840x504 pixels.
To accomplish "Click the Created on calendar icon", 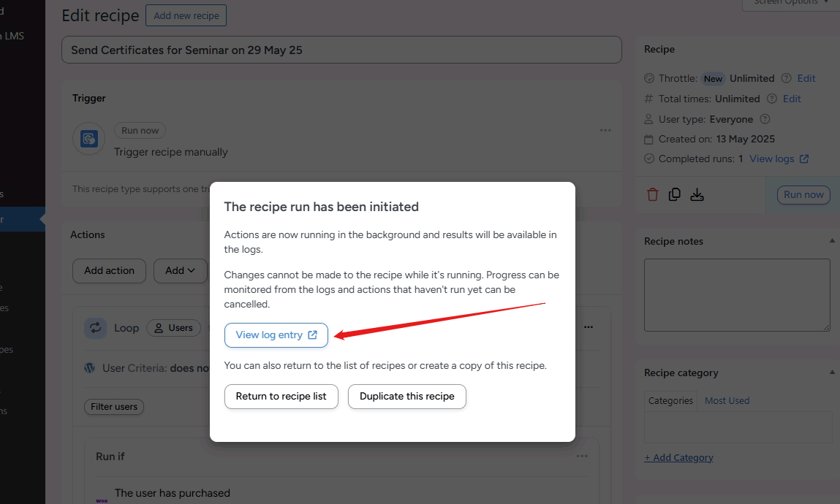I will pos(648,139).
